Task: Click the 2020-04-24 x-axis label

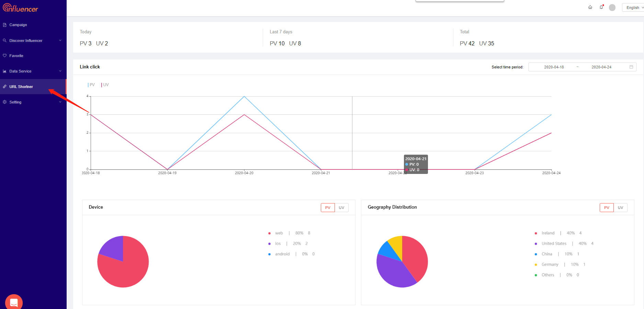Action: coord(551,173)
